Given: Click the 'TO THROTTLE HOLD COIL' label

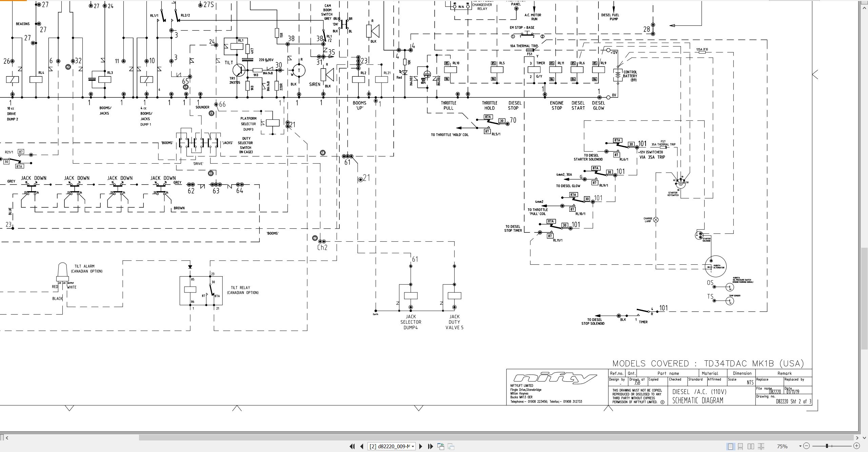Looking at the screenshot, I should click(x=450, y=135).
